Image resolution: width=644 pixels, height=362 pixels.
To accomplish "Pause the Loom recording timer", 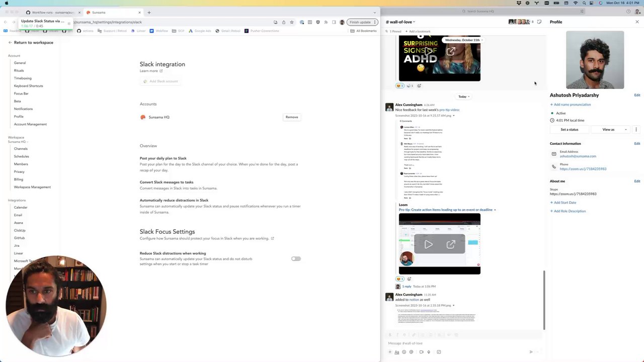I will [69, 24].
